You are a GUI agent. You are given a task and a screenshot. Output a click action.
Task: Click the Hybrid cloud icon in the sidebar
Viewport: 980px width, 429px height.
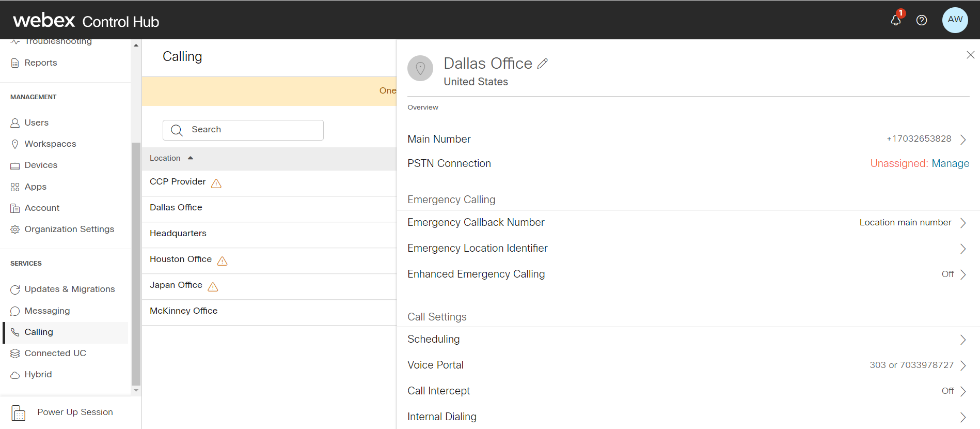pyautogui.click(x=15, y=375)
